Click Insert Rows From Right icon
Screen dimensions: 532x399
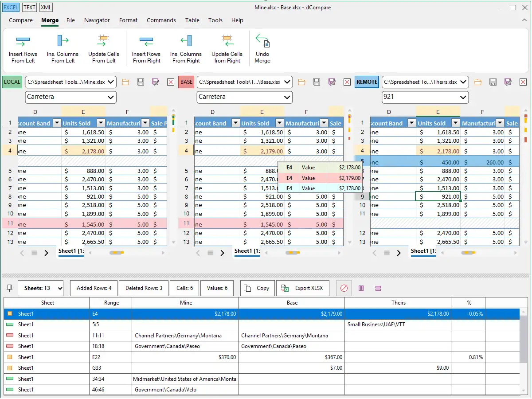tap(146, 42)
